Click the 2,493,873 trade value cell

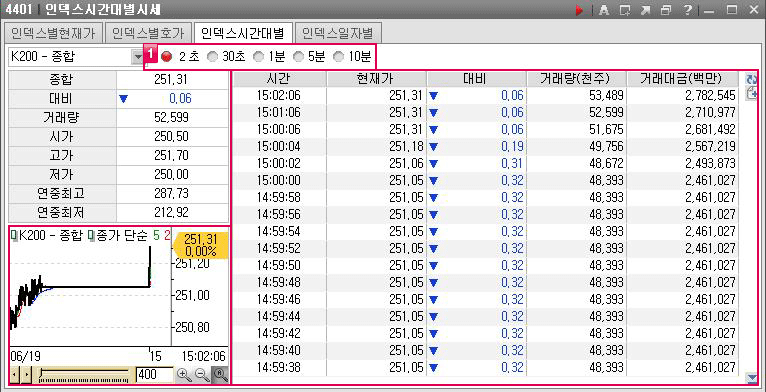[x=683, y=163]
